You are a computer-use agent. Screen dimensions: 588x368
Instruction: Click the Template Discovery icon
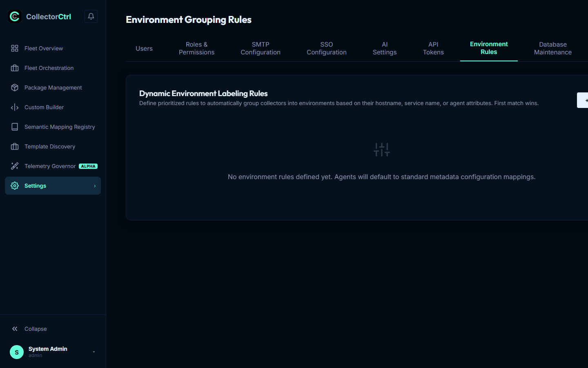point(15,146)
